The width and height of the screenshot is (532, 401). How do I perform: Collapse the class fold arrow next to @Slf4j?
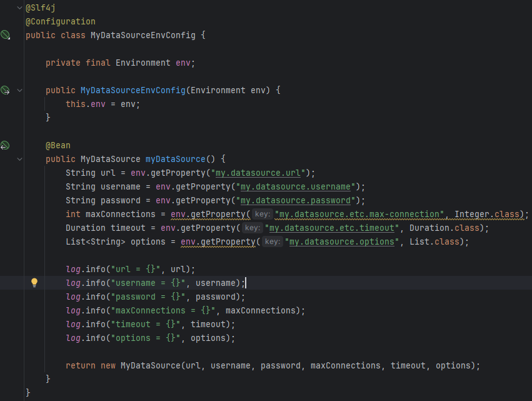click(x=19, y=8)
